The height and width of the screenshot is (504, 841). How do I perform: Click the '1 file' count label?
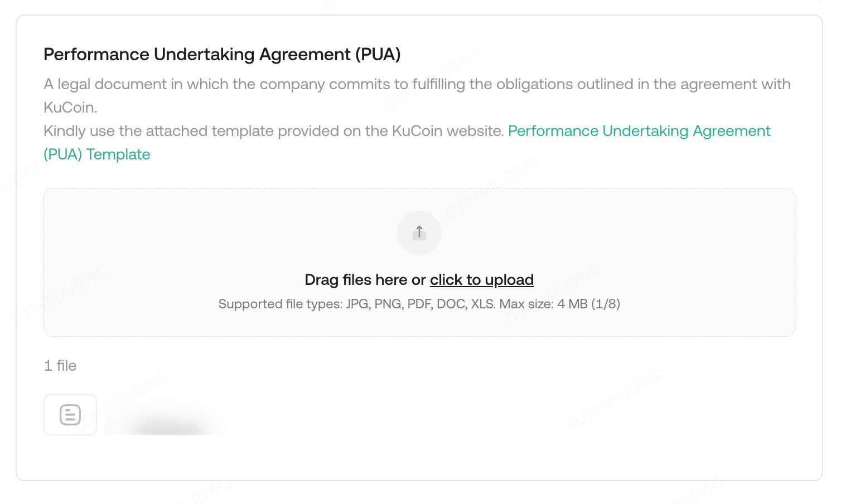(x=60, y=366)
